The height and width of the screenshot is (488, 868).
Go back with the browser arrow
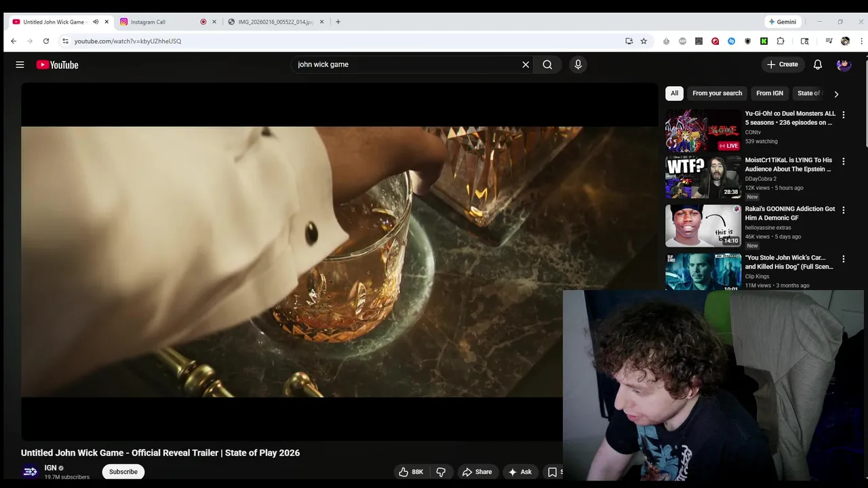point(14,41)
